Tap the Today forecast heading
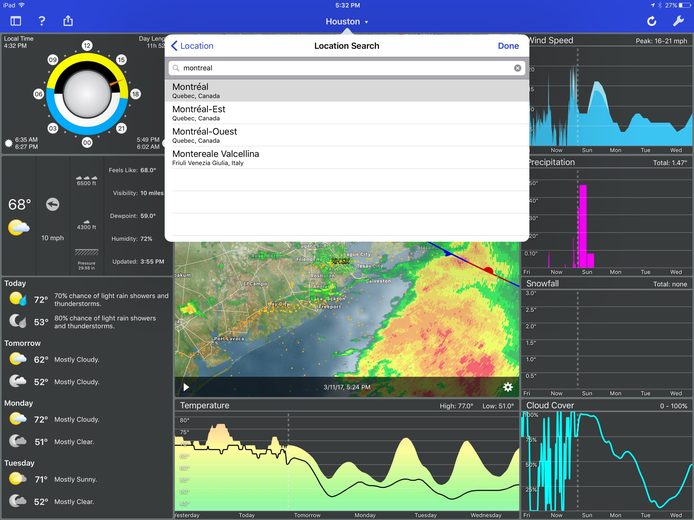694x520 pixels. [x=15, y=283]
